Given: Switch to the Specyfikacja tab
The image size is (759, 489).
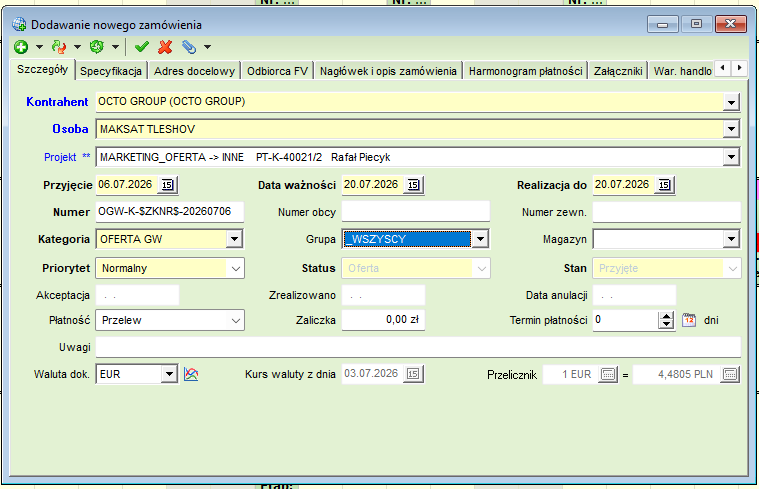Looking at the screenshot, I should [111, 71].
